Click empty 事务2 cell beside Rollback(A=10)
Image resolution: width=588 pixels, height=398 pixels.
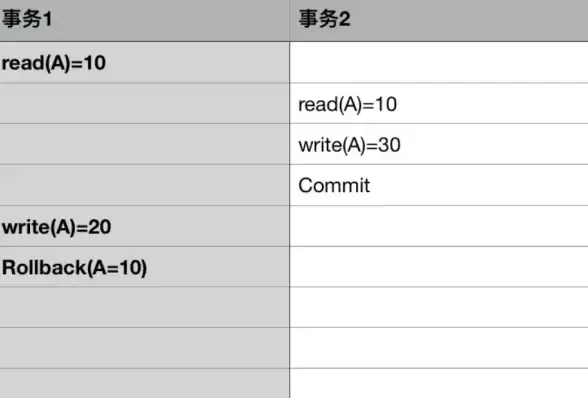click(439, 267)
